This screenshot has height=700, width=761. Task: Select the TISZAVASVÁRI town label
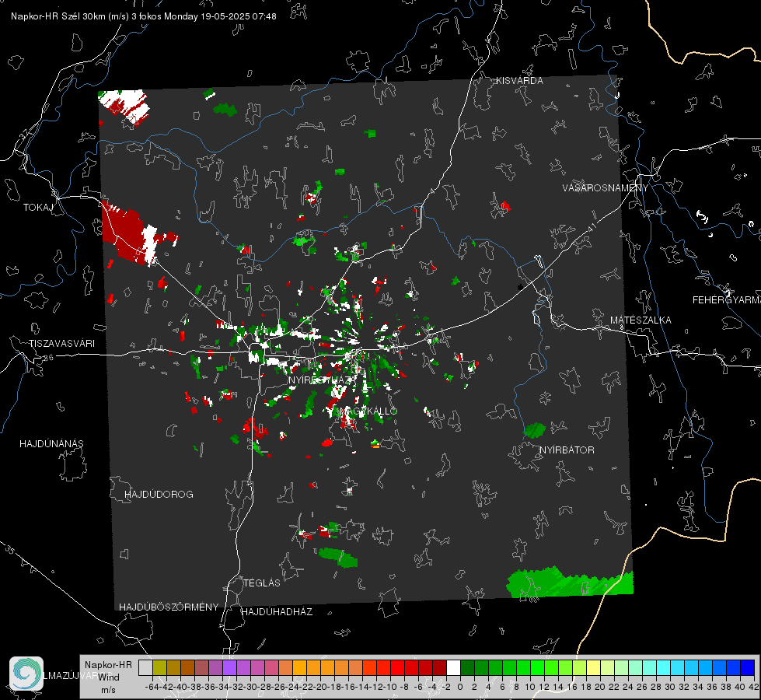coord(61,344)
